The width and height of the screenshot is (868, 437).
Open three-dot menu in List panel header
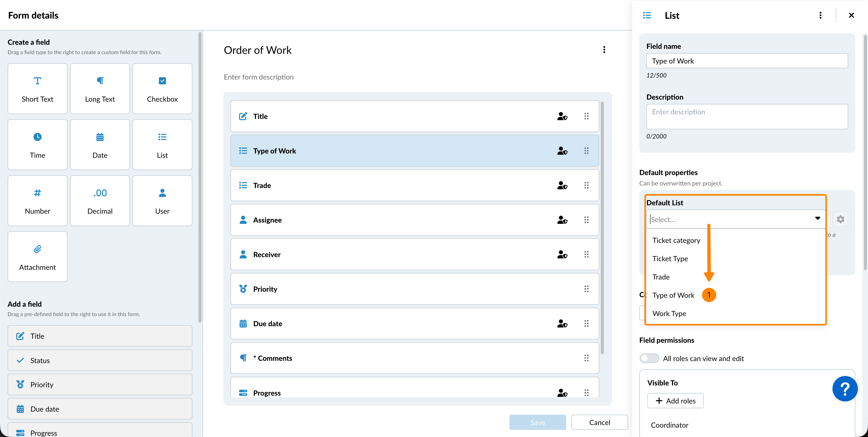820,15
